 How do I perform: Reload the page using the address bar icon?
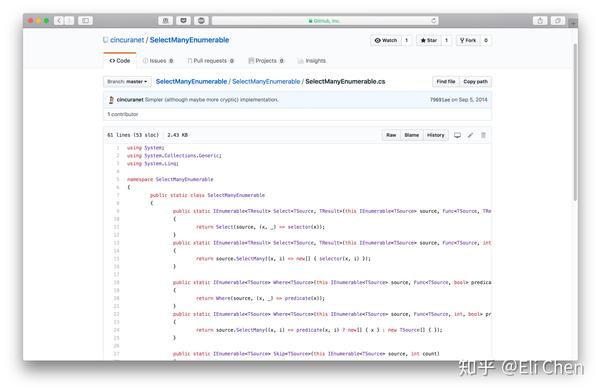tap(434, 21)
